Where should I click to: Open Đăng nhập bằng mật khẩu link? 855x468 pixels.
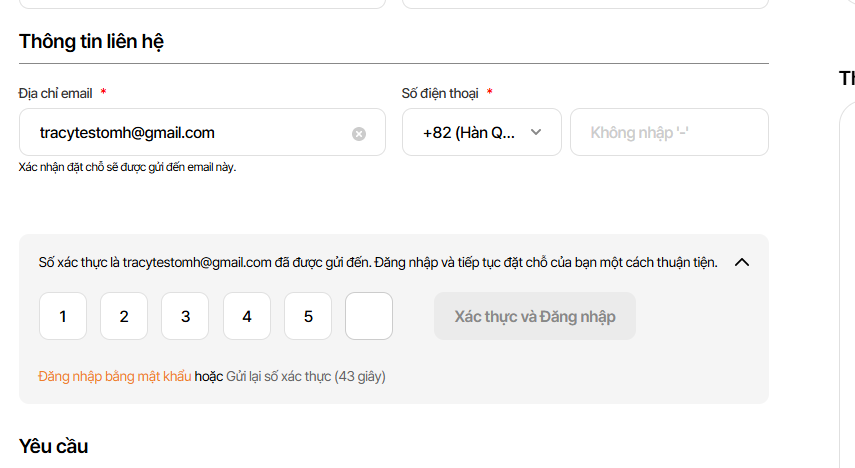pos(114,377)
